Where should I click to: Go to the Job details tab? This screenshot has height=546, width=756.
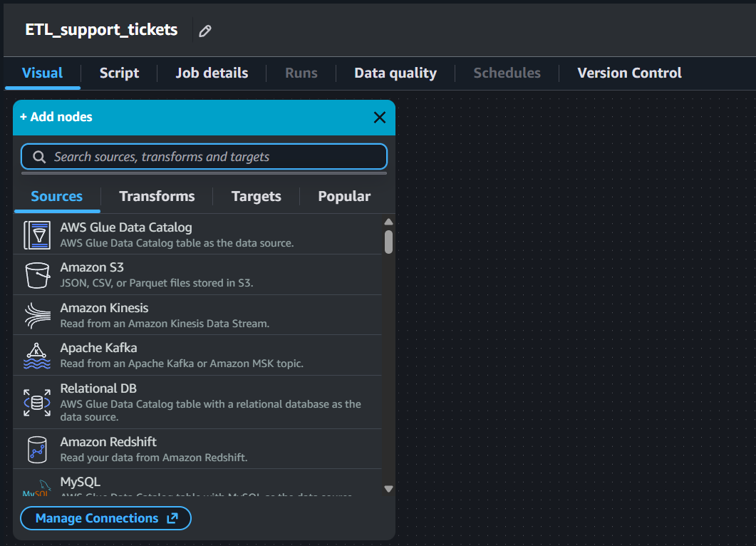pos(212,73)
